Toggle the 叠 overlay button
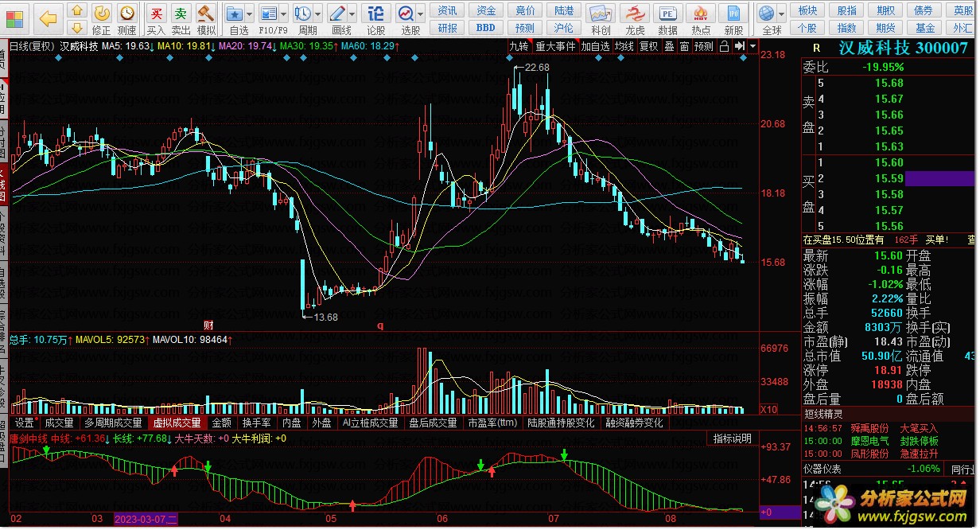Image resolution: width=980 pixels, height=530 pixels. pyautogui.click(x=669, y=46)
